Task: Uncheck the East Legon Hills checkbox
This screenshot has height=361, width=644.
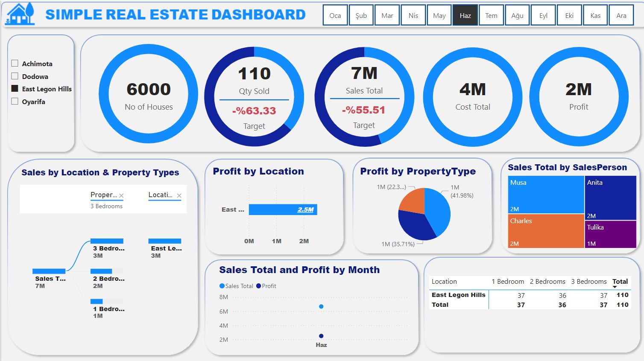Action: point(15,89)
